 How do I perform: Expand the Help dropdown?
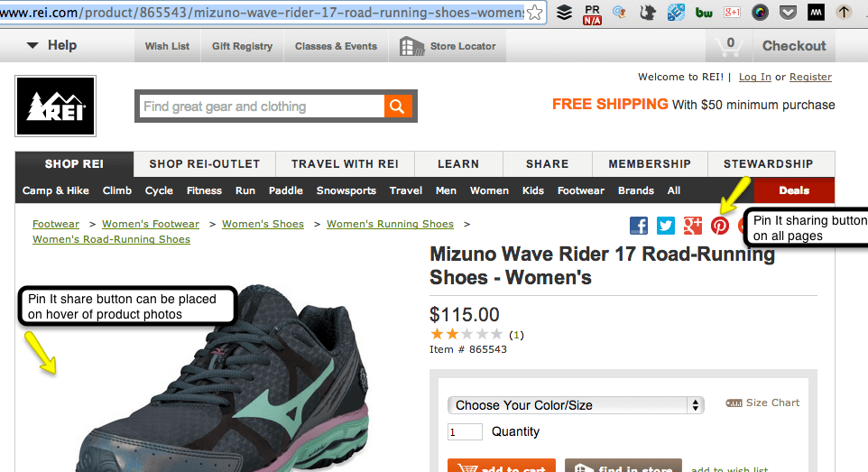point(51,45)
